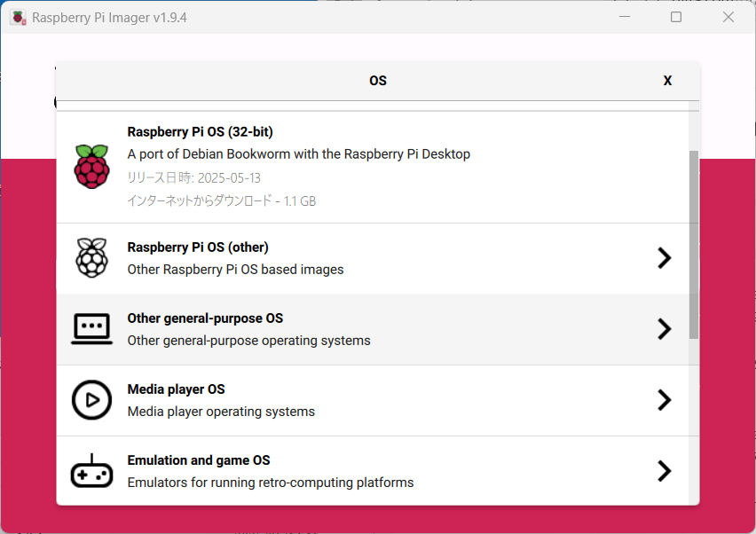The image size is (756, 534).
Task: Open Emulation and game OS entry title
Action: click(199, 460)
